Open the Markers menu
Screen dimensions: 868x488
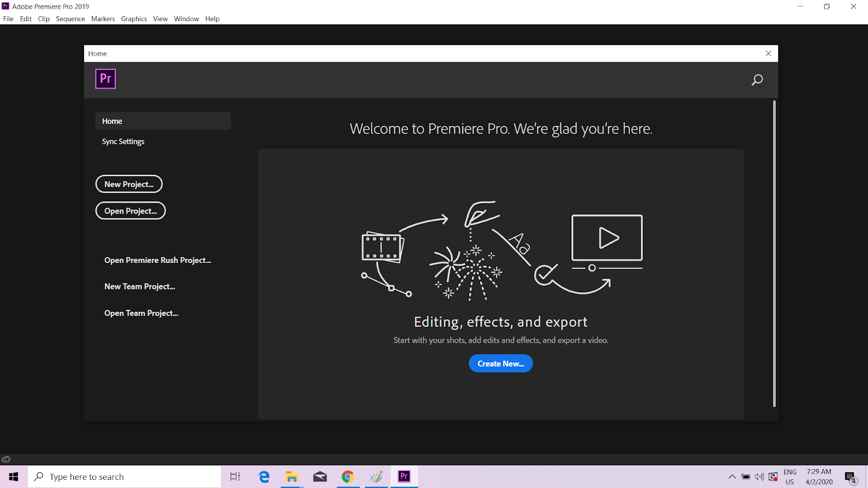103,18
